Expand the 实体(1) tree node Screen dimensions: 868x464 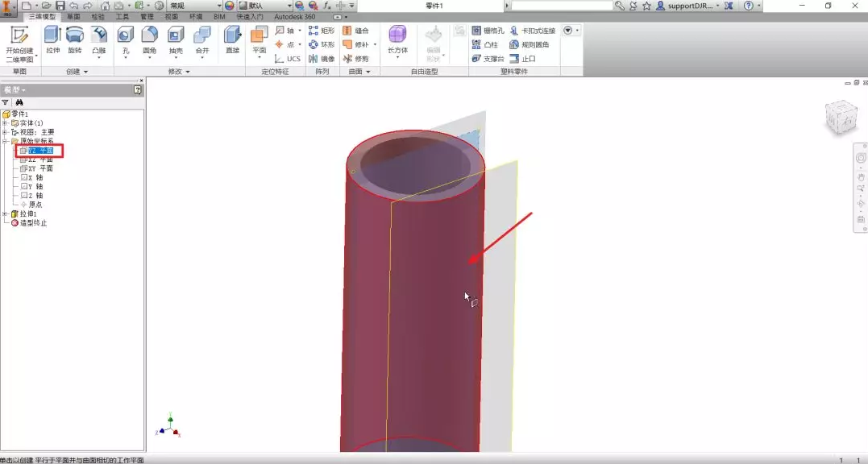(x=4, y=122)
